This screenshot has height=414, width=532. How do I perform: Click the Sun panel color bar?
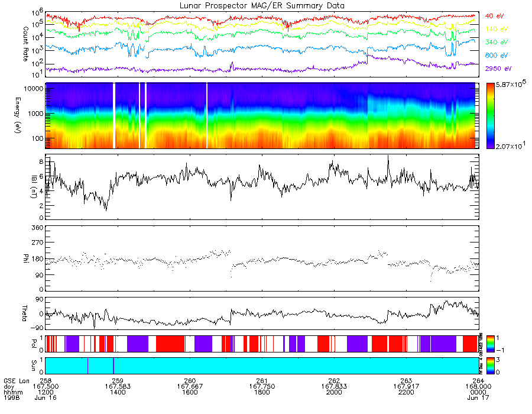[x=490, y=366]
